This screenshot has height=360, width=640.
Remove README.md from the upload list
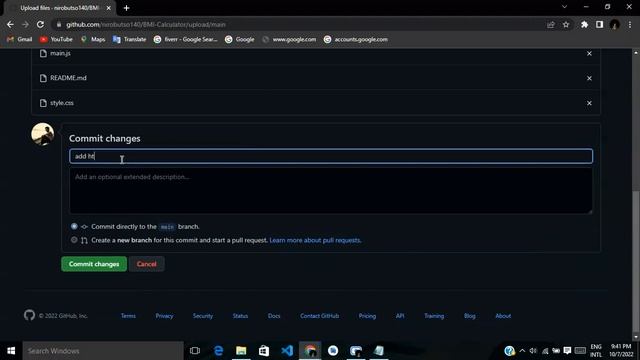tap(589, 78)
